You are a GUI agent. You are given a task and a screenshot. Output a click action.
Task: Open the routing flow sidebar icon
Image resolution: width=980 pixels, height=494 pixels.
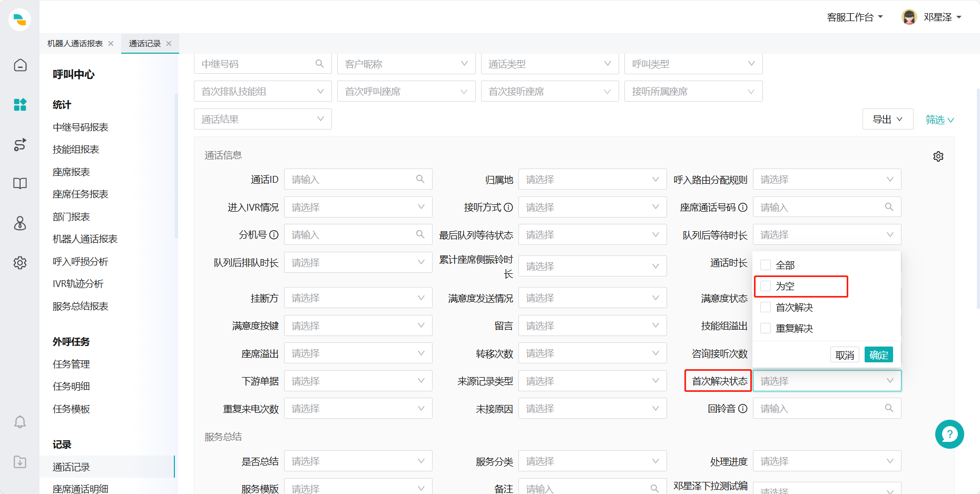[20, 144]
